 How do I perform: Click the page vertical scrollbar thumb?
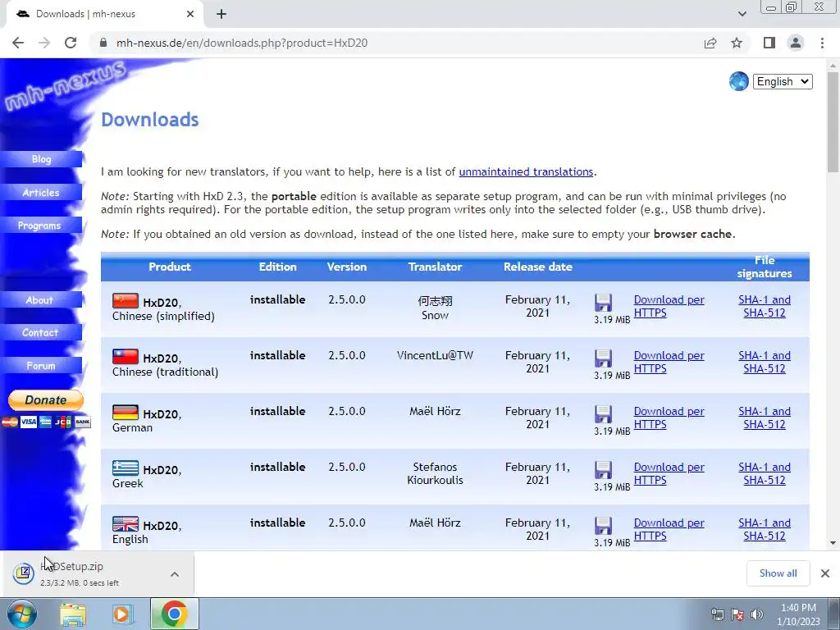pyautogui.click(x=833, y=122)
